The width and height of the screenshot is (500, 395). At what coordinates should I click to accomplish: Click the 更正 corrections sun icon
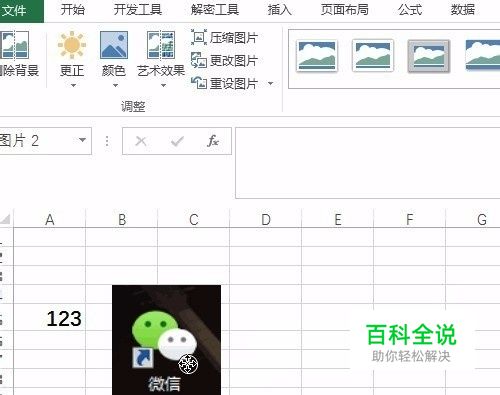point(72,45)
